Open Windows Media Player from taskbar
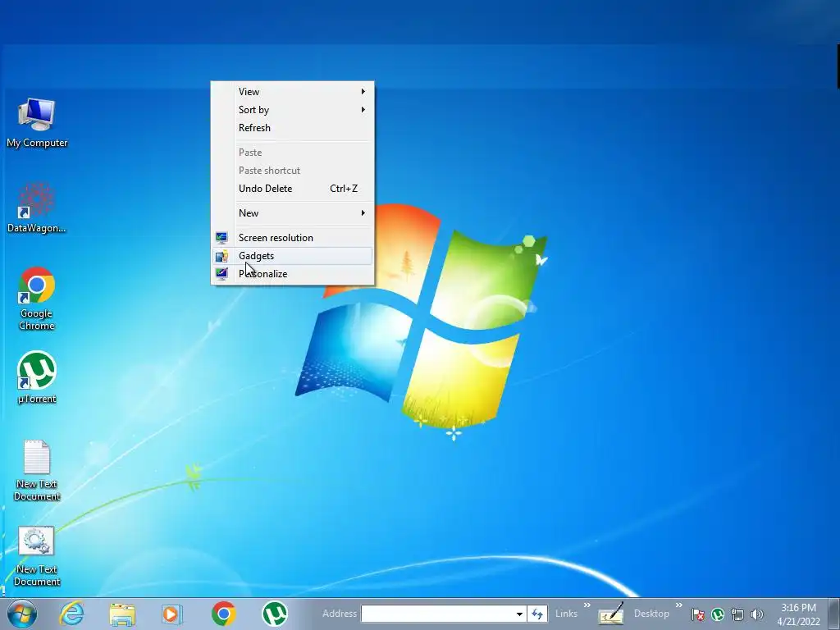Viewport: 840px width, 630px height. (x=172, y=614)
